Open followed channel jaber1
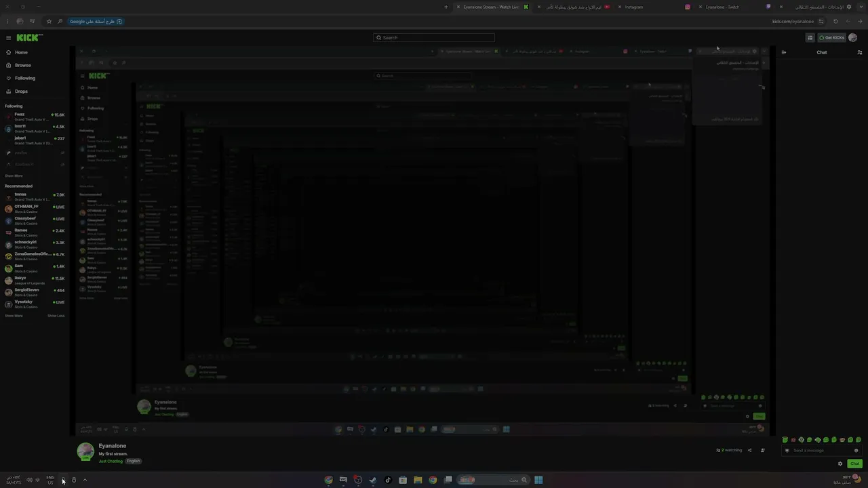 [x=35, y=140]
